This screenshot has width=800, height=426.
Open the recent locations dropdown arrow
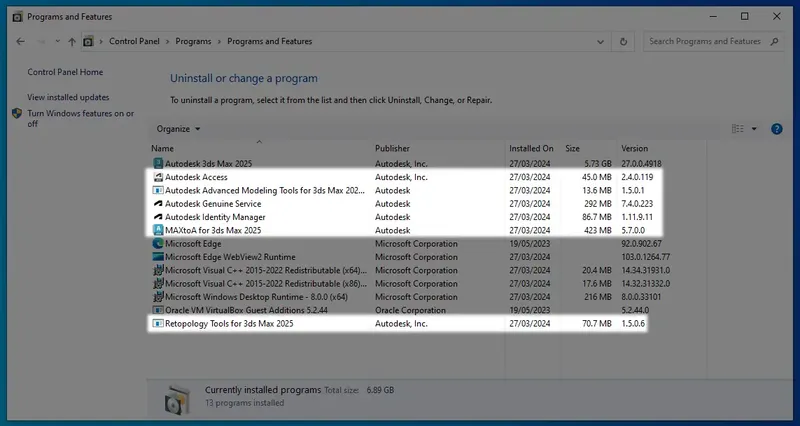(56, 42)
